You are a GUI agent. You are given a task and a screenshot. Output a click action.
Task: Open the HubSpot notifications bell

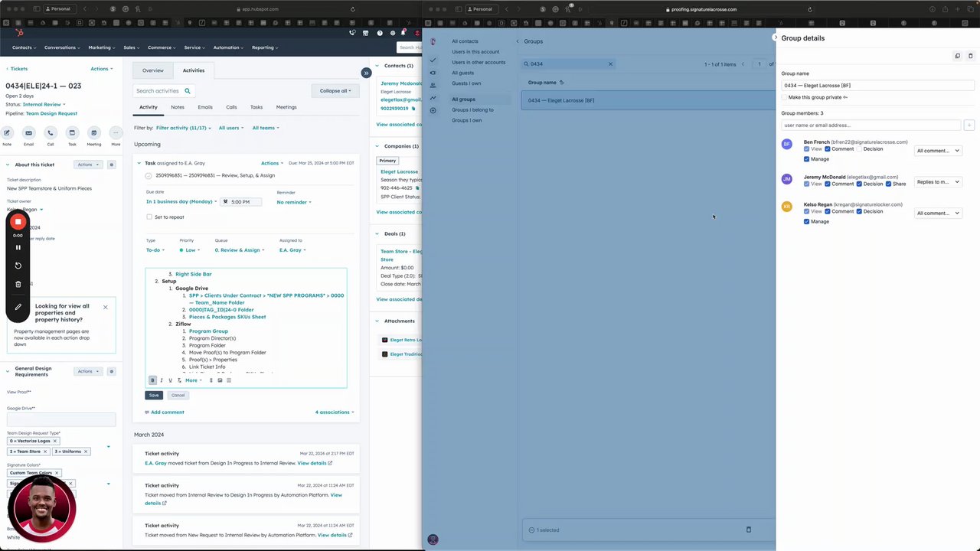pyautogui.click(x=403, y=33)
